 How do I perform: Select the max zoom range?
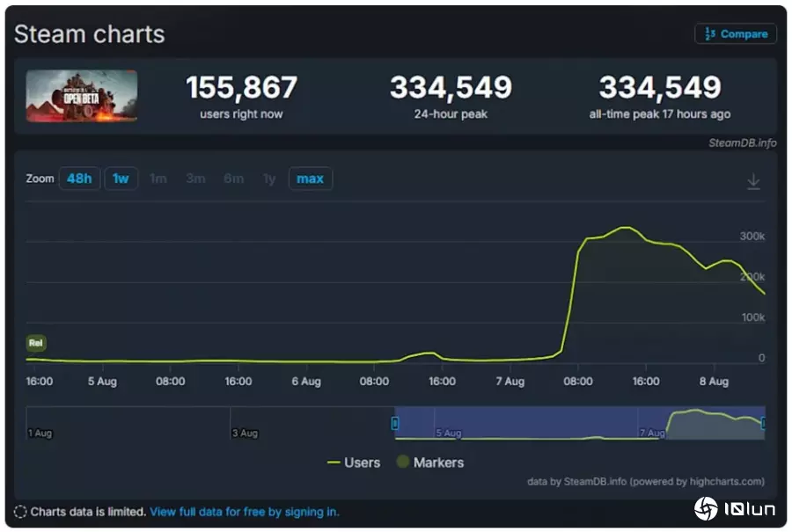coord(310,179)
